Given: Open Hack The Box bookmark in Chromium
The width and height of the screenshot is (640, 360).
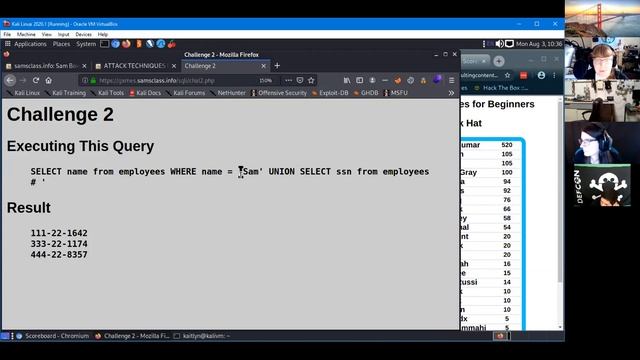Looking at the screenshot, I should click(x=501, y=88).
